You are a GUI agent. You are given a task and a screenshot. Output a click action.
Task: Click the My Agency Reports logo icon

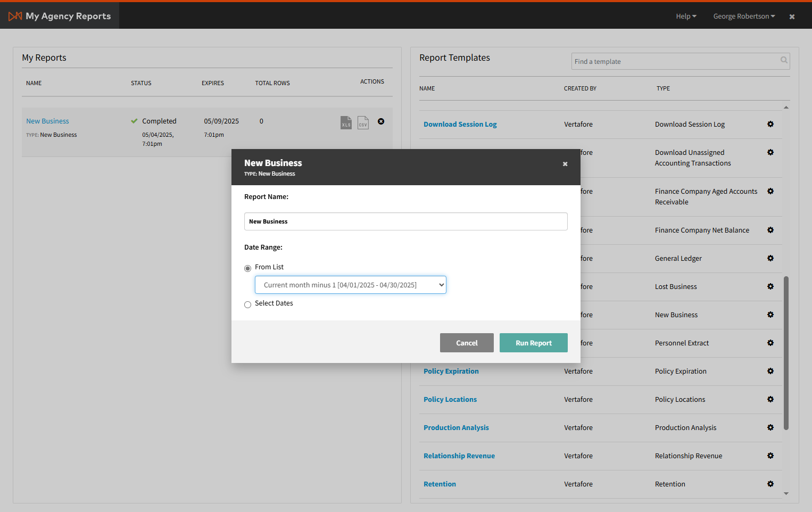tap(15, 16)
